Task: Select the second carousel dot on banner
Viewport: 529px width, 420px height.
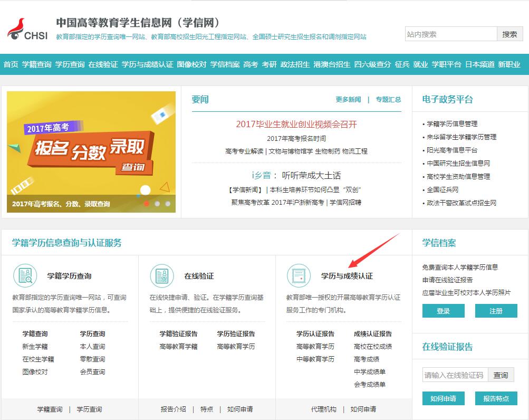Action: (x=157, y=204)
